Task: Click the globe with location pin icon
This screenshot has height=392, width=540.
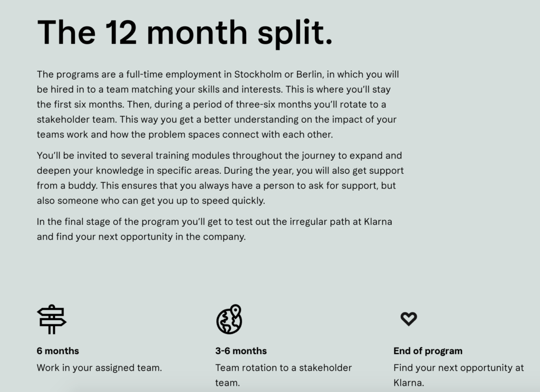Action: [229, 319]
